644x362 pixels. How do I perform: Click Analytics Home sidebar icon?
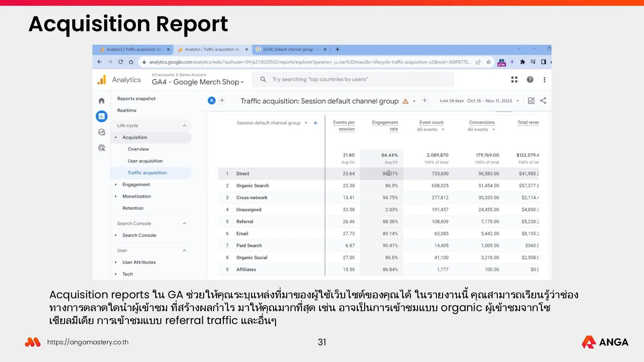[101, 101]
